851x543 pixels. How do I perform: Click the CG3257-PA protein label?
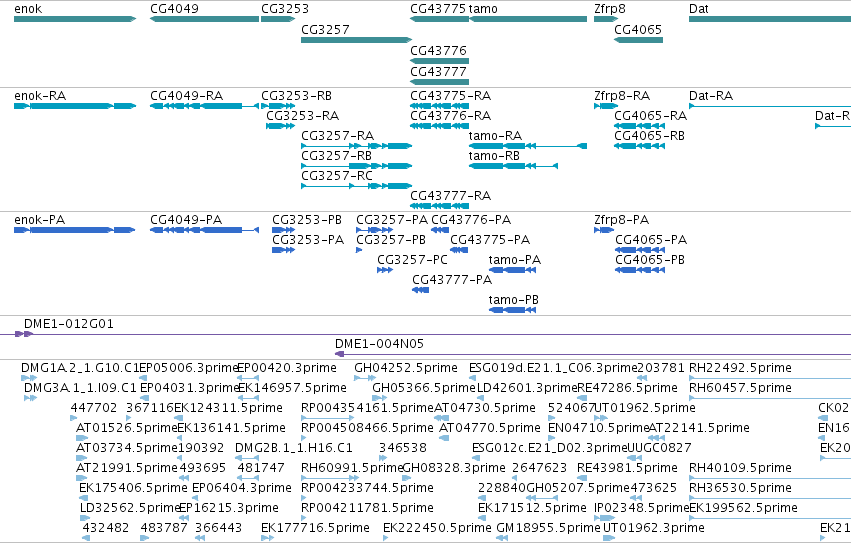[x=392, y=220]
